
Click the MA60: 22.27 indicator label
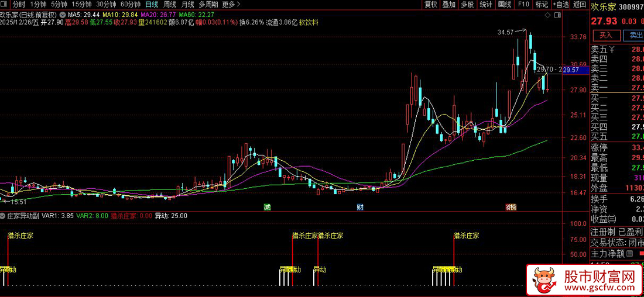197,15
